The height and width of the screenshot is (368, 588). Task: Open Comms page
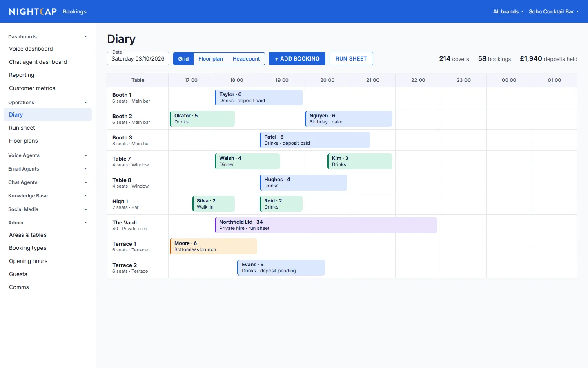(x=48, y=287)
